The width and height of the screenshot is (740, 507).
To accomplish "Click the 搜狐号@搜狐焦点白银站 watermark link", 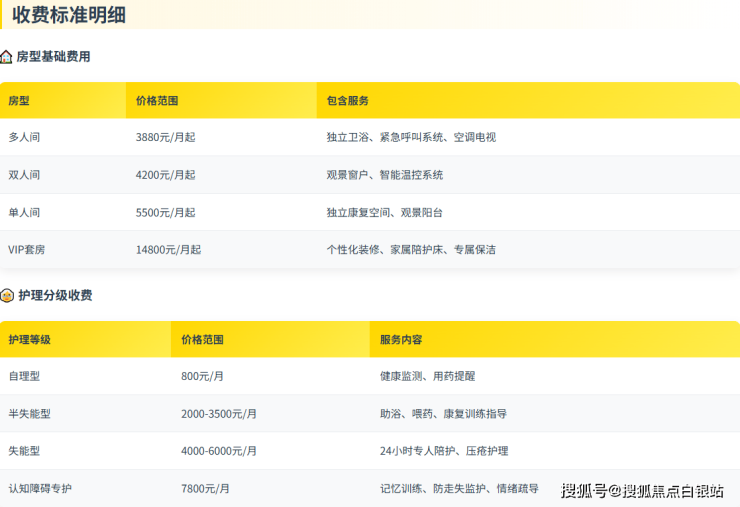I will (x=642, y=490).
